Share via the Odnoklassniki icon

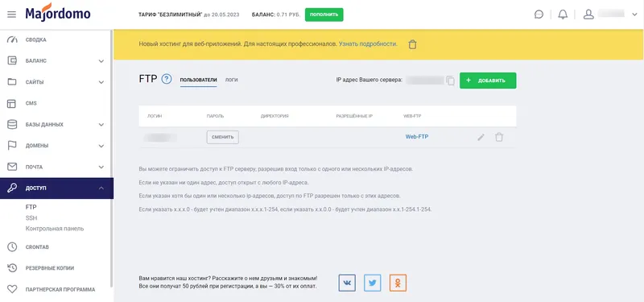coord(398,283)
